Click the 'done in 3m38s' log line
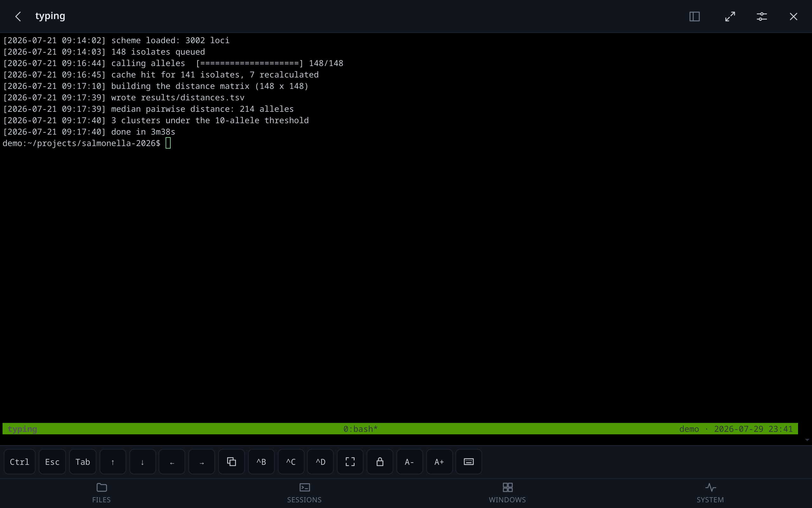The height and width of the screenshot is (508, 812). (89, 132)
